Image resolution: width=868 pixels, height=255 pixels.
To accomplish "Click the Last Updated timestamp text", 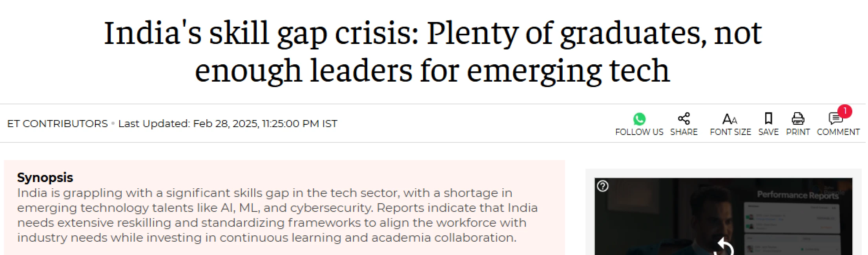I will [x=228, y=124].
